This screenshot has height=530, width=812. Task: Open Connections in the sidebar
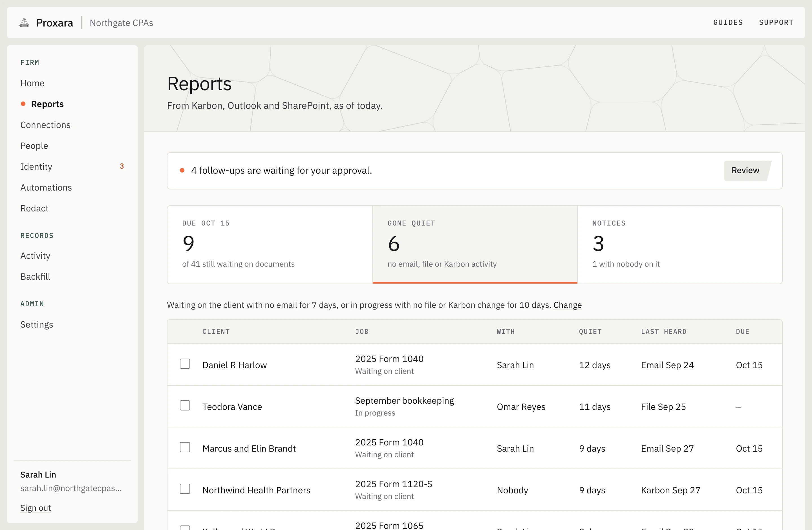point(45,125)
